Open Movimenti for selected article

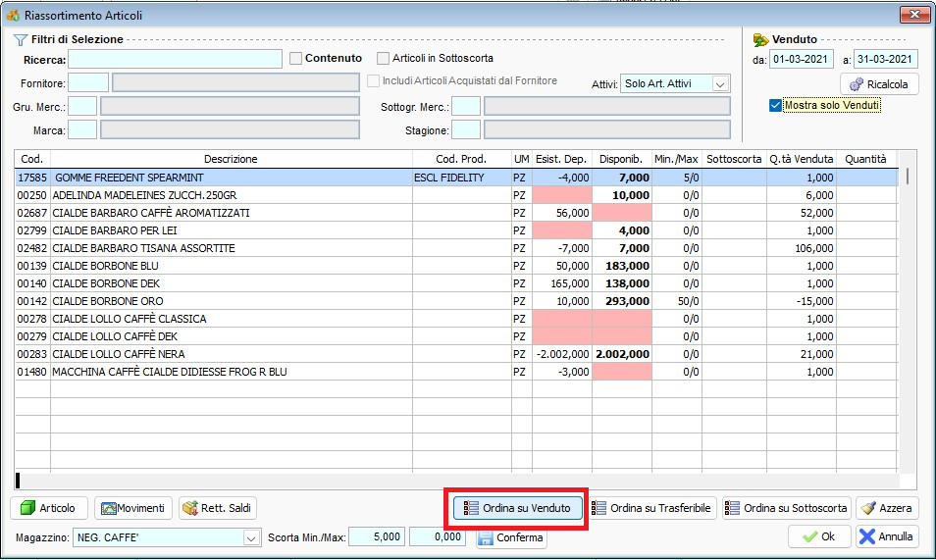click(133, 508)
